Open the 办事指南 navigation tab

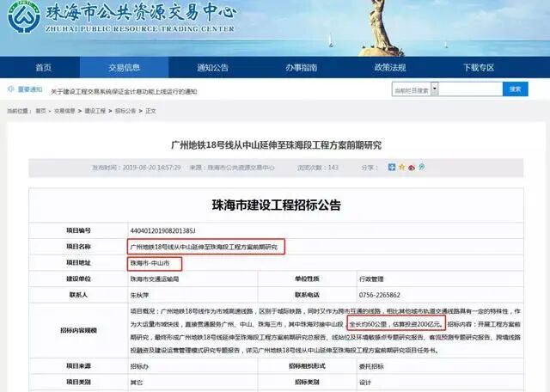(x=302, y=67)
